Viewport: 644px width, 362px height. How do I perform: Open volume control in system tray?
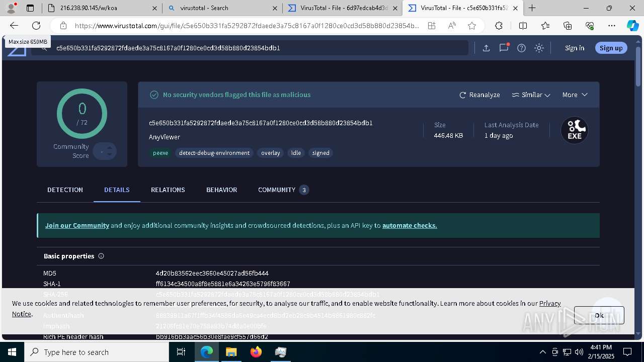point(579,352)
